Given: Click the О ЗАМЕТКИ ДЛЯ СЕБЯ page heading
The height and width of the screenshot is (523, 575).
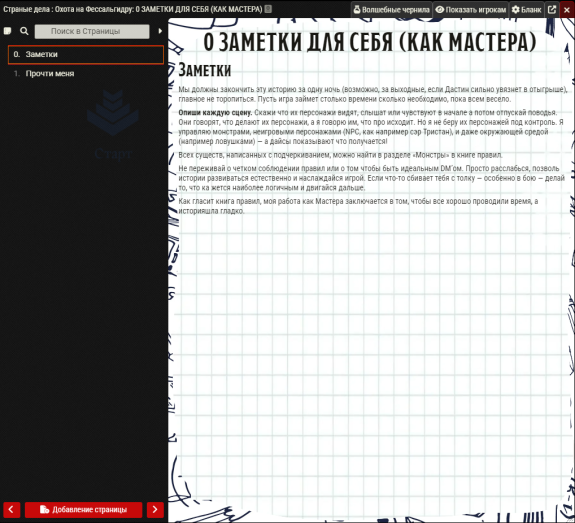Looking at the screenshot, I should tap(370, 42).
